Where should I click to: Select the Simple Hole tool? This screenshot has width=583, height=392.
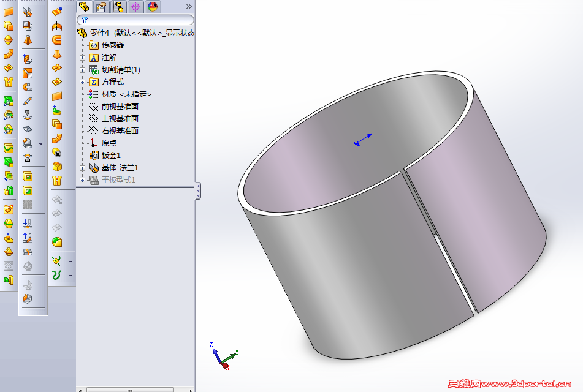point(28,190)
